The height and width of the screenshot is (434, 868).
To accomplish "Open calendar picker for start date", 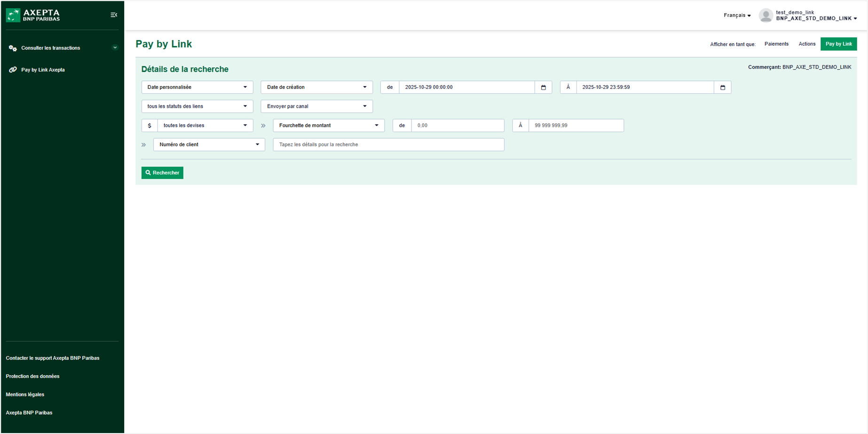I will click(x=543, y=87).
